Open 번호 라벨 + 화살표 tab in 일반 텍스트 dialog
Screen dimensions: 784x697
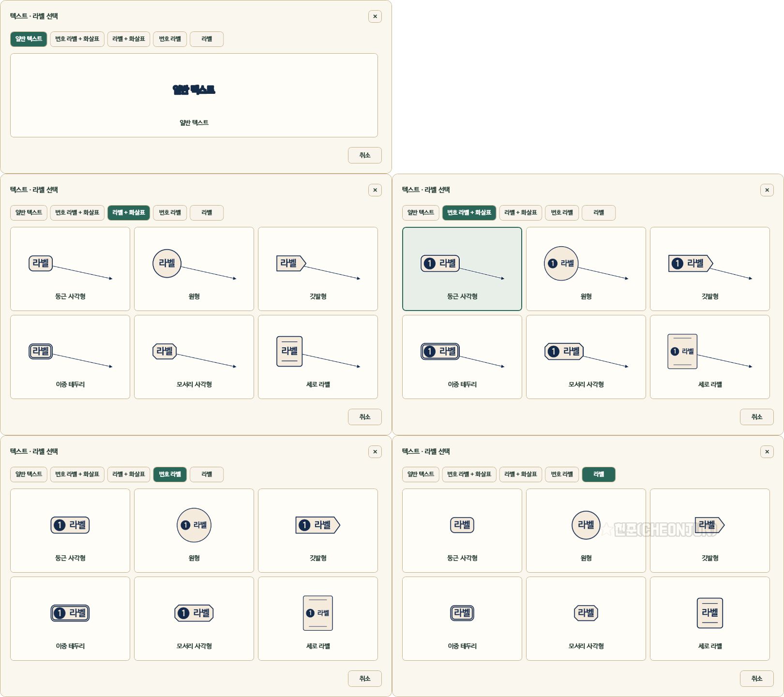click(x=77, y=39)
